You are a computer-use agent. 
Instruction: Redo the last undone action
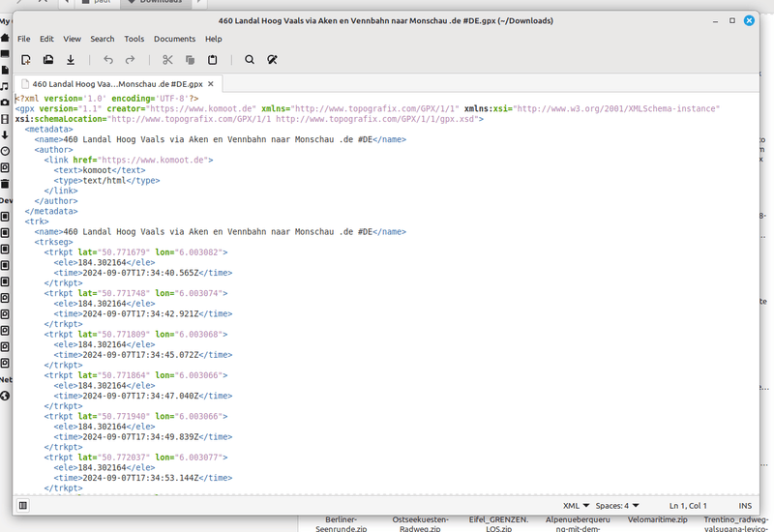[x=130, y=60]
